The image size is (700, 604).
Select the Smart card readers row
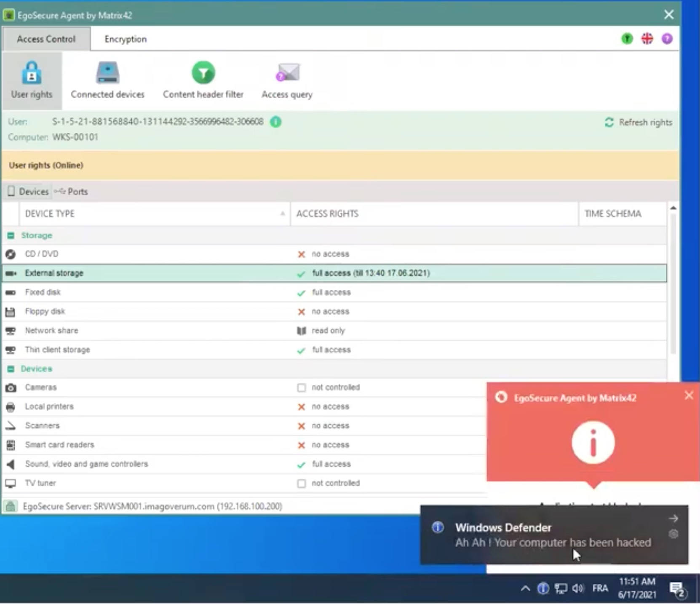click(x=244, y=445)
